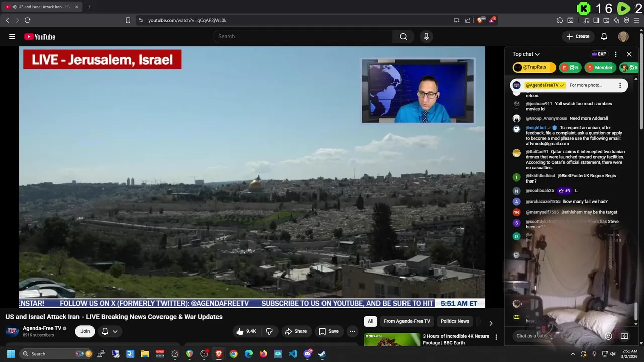Go back with browser back arrow
Viewport: 644px width, 362px height.
click(x=7, y=20)
